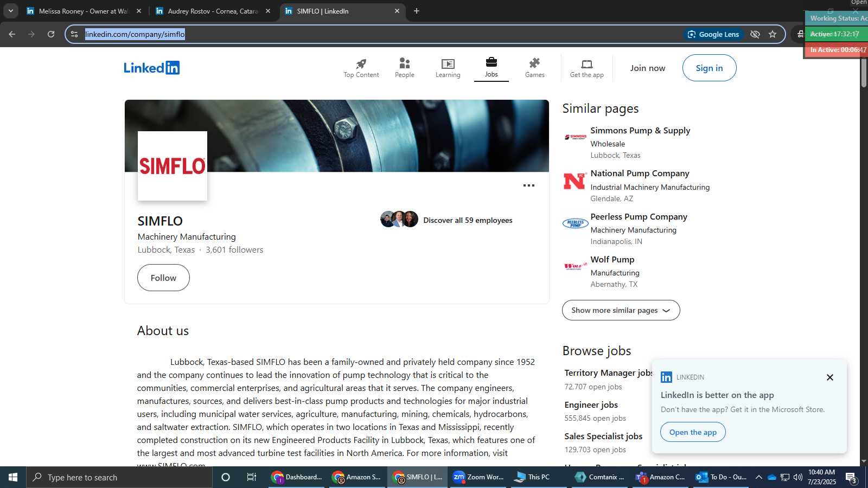Open Peerless Pump Company page
The height and width of the screenshot is (488, 868).
coord(639,217)
